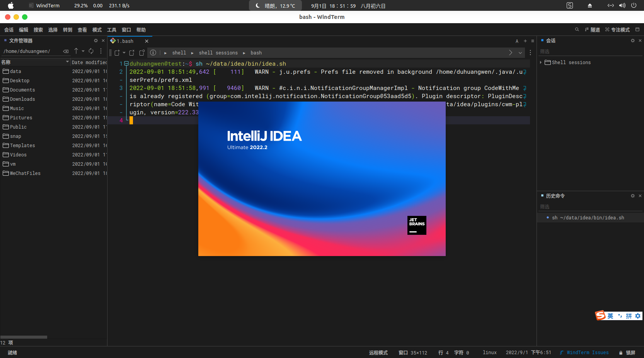Clear the /home/duhuangwen/ path field

(66, 51)
